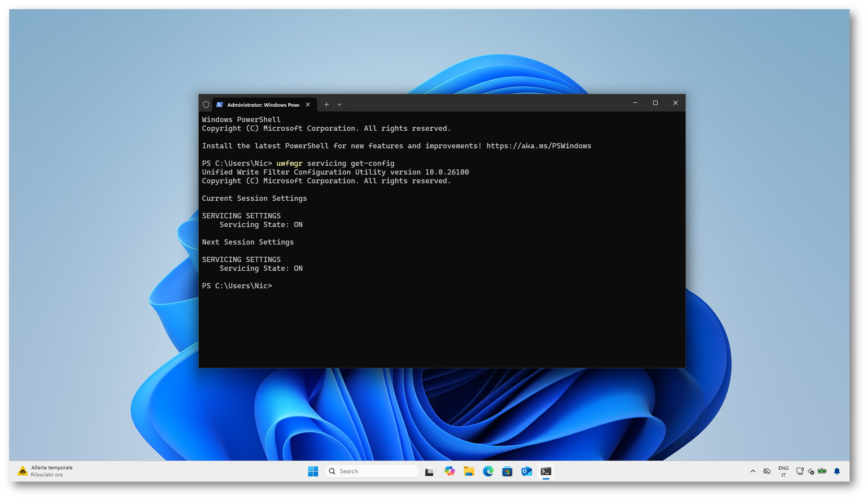Open the ENG IT language switcher

click(x=784, y=471)
